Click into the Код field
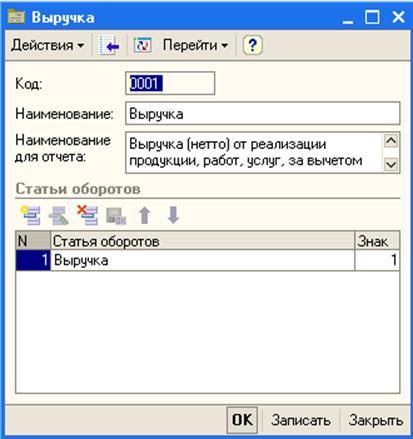The width and height of the screenshot is (413, 439). click(170, 83)
